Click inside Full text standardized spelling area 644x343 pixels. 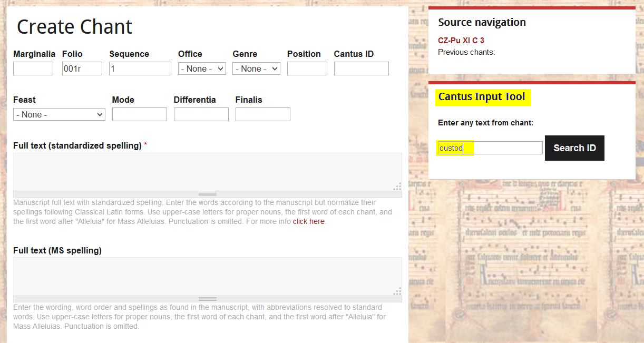[x=208, y=172]
